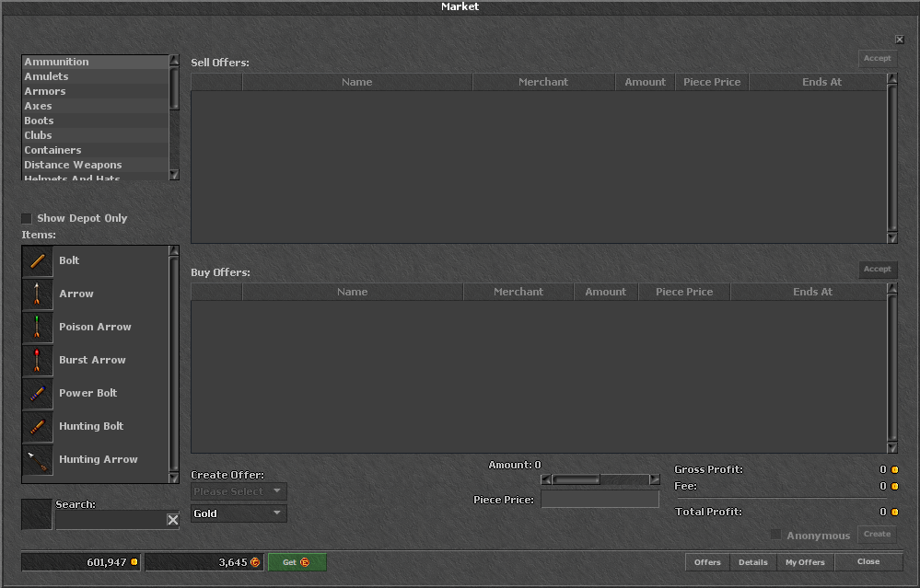
Task: Open the My Offers view
Action: click(x=805, y=562)
